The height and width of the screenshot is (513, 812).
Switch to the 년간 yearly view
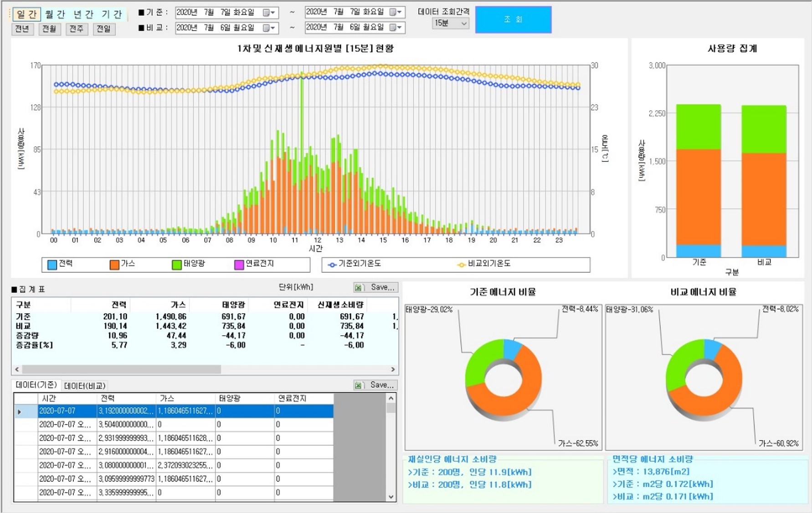tap(83, 14)
